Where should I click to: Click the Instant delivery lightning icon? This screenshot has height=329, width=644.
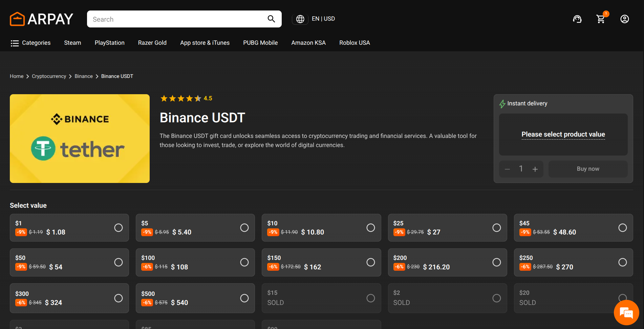[502, 104]
